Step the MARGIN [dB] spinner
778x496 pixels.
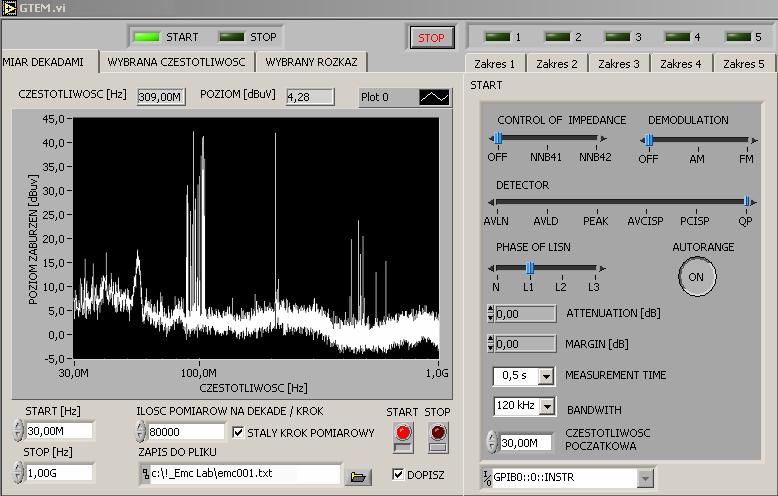[x=491, y=343]
